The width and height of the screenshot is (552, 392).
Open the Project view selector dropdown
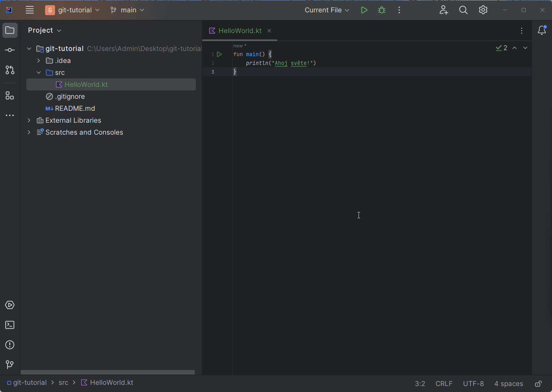pyautogui.click(x=45, y=30)
